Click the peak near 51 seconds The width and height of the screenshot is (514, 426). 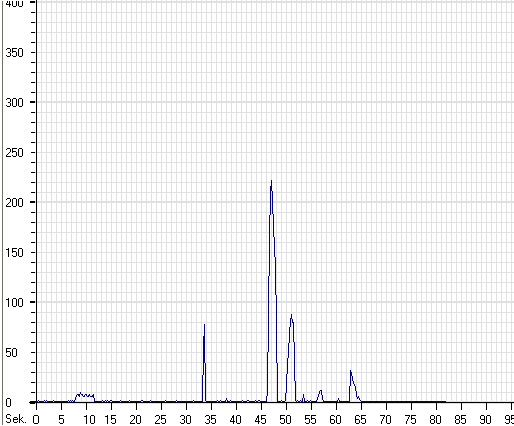[291, 315]
